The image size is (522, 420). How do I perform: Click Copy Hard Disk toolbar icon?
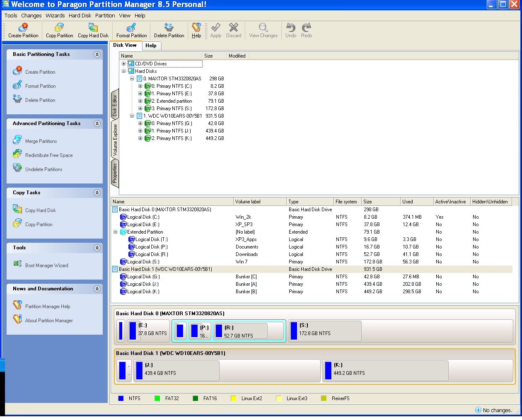coord(93,28)
